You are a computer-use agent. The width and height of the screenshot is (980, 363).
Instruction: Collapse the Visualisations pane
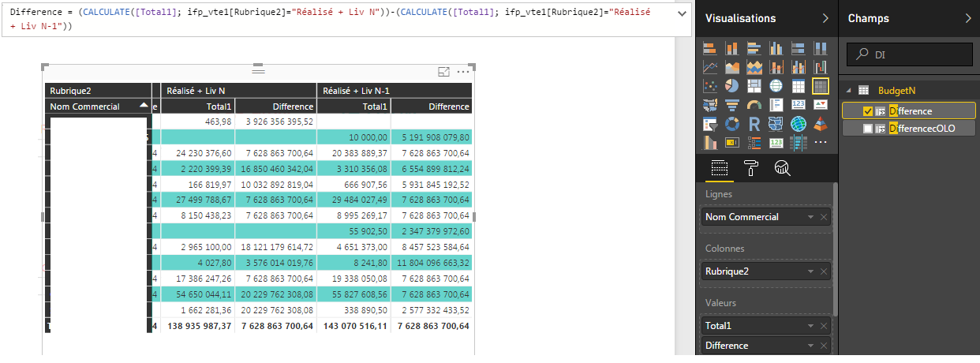click(825, 18)
